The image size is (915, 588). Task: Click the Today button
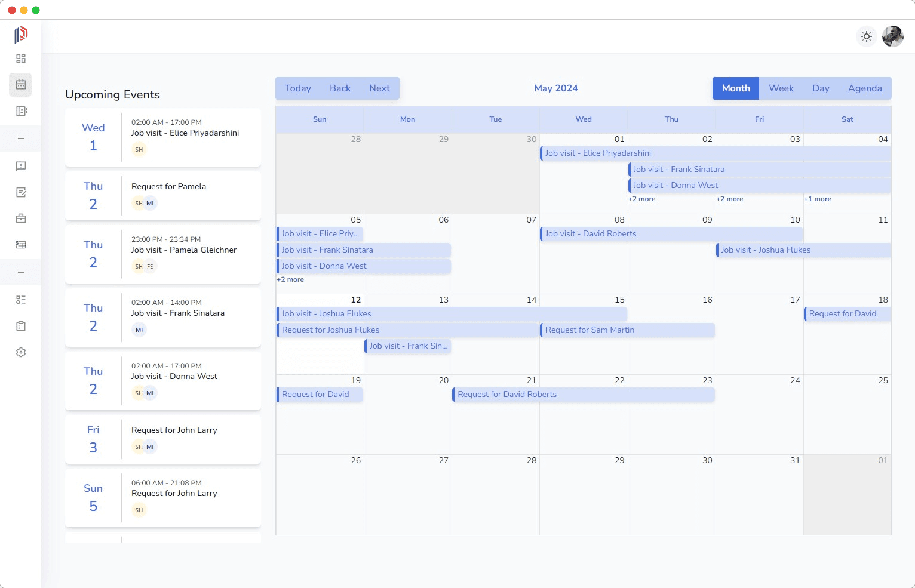pyautogui.click(x=297, y=88)
